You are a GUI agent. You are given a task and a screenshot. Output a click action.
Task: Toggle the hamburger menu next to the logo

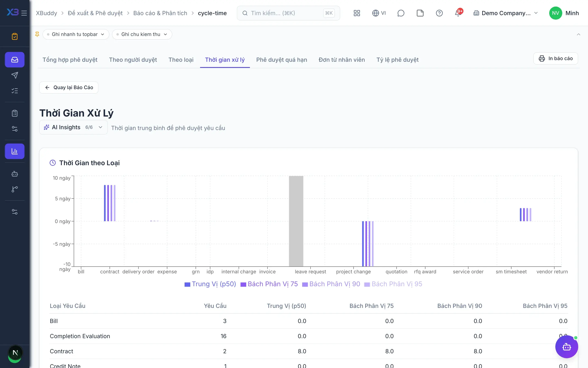(x=24, y=13)
